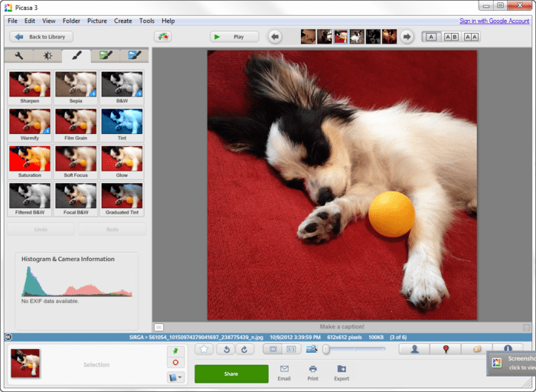The height and width of the screenshot is (392, 536).
Task: Go to the next photo arrow
Action: pyautogui.click(x=407, y=37)
